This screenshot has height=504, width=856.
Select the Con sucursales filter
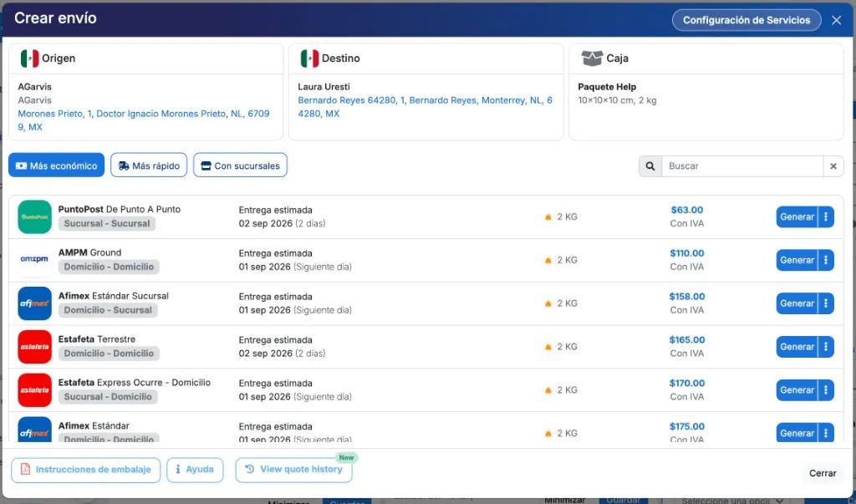240,165
